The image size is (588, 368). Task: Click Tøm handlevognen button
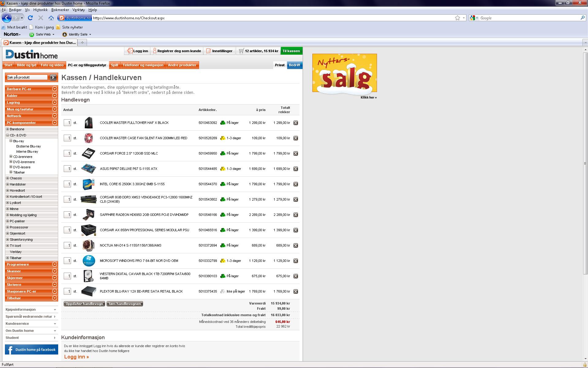click(125, 304)
